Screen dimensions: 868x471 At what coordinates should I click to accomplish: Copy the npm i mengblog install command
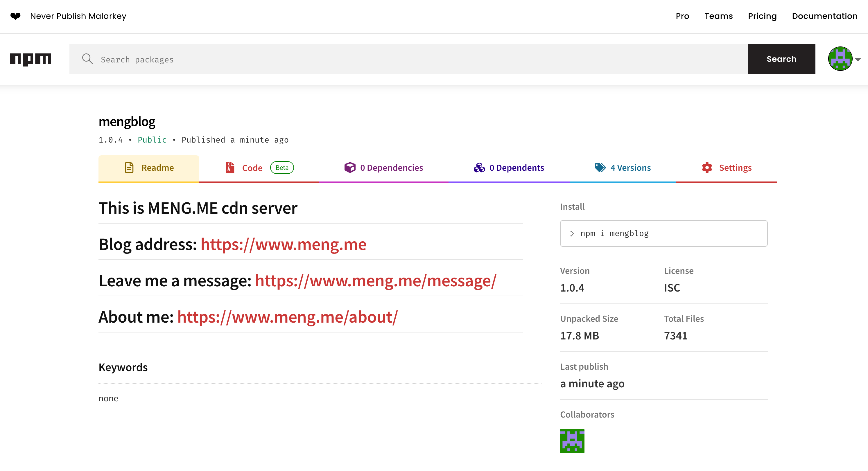pyautogui.click(x=663, y=233)
